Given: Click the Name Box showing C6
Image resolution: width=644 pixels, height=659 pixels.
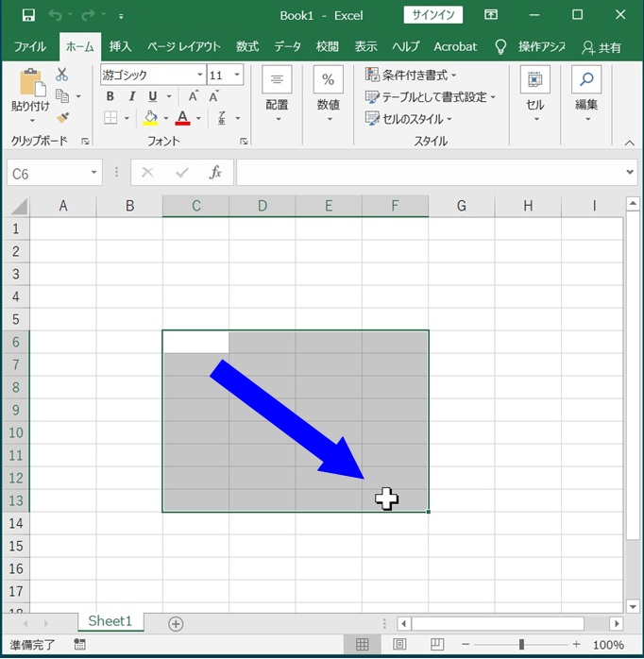Looking at the screenshot, I should [x=47, y=173].
